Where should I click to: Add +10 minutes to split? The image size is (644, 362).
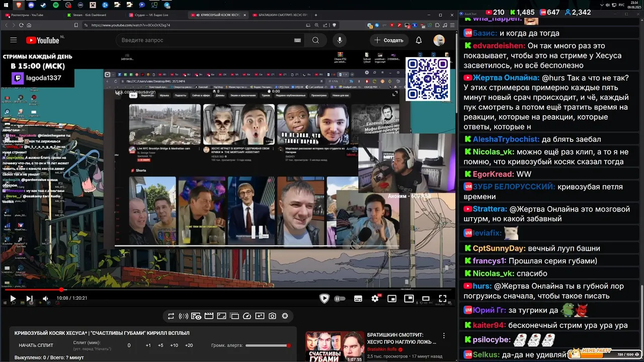174,345
